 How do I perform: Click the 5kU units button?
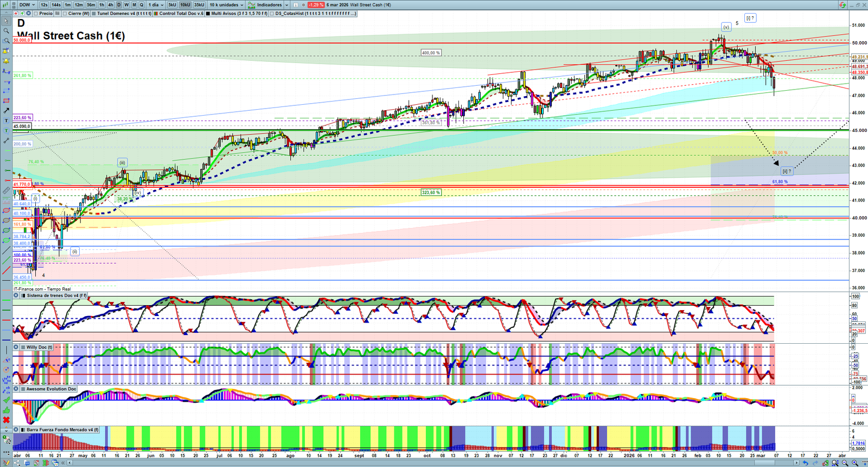[x=172, y=5]
